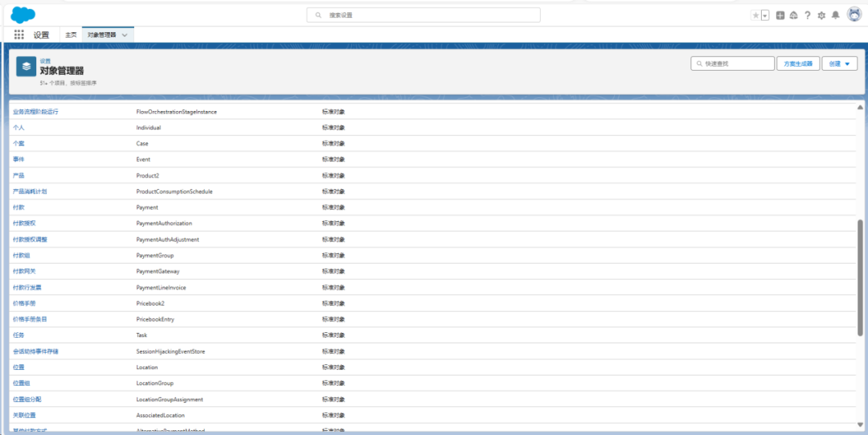Open the 付款组 (PaymentGroup) link
Screen dimensions: 868x435
(21, 256)
